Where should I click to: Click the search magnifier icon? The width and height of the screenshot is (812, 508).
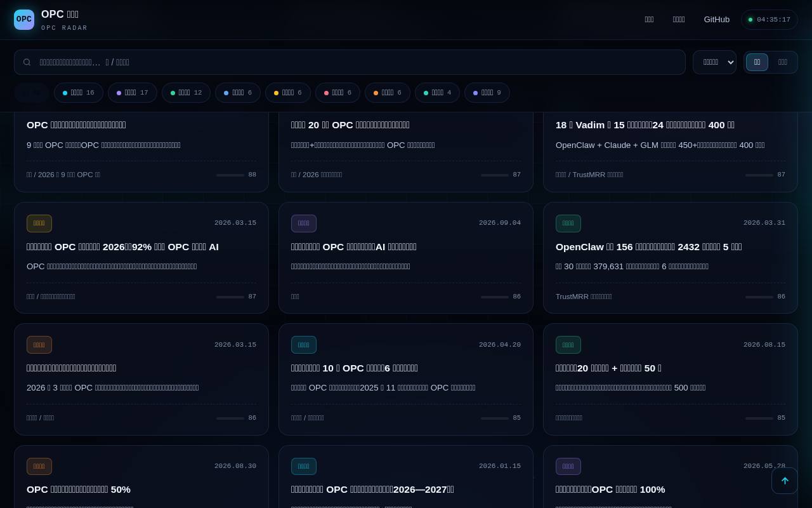point(27,62)
